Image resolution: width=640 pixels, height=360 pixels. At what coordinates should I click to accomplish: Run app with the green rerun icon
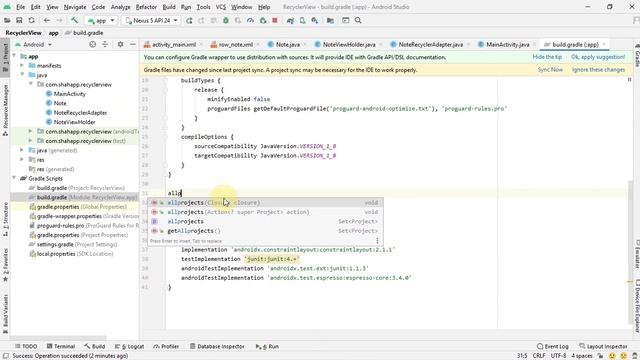tap(189, 20)
